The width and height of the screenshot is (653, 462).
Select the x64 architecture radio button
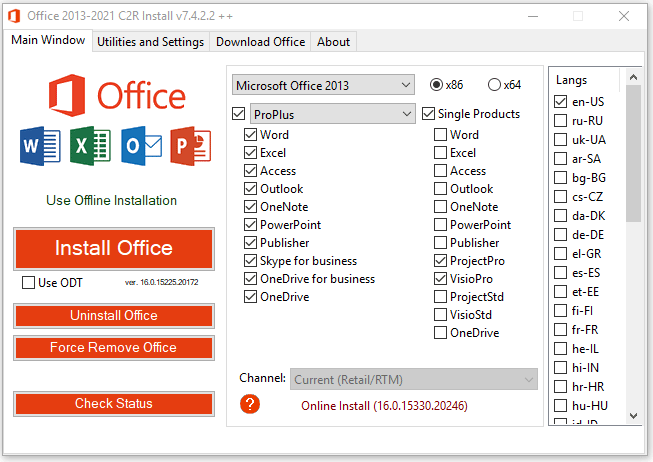[x=494, y=85]
